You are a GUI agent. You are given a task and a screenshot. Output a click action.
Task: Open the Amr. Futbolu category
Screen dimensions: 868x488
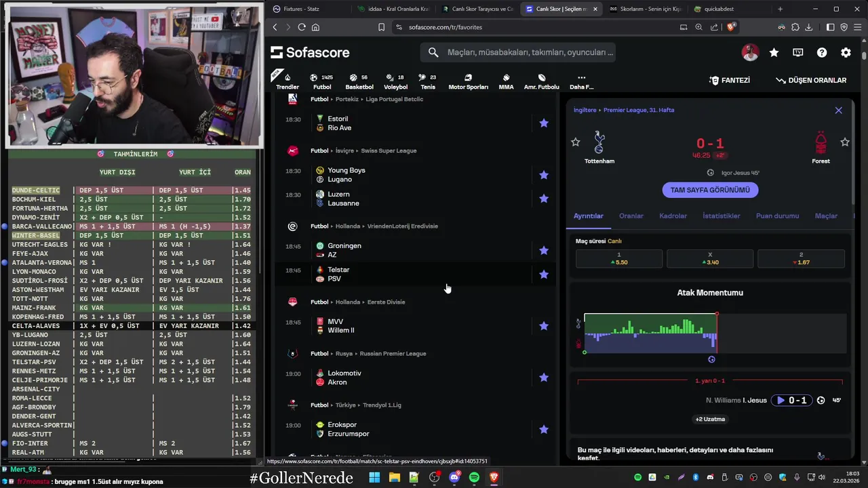click(x=542, y=81)
